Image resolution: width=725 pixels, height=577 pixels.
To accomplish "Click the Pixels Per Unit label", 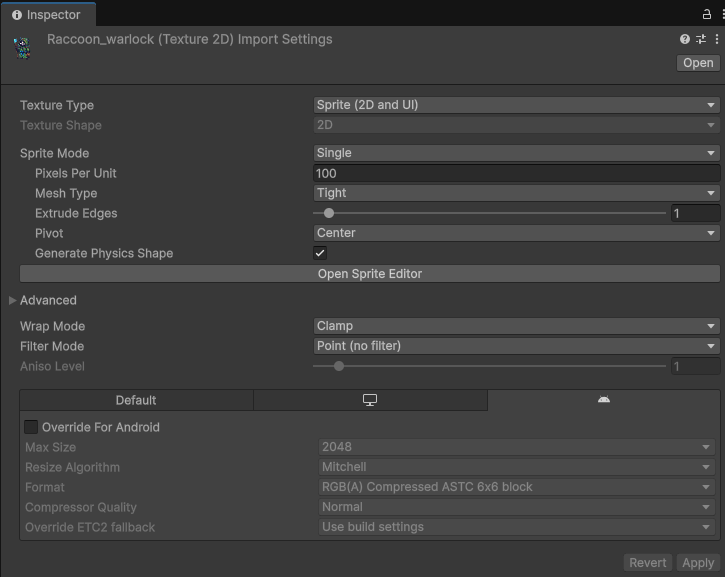I will pyautogui.click(x=76, y=173).
